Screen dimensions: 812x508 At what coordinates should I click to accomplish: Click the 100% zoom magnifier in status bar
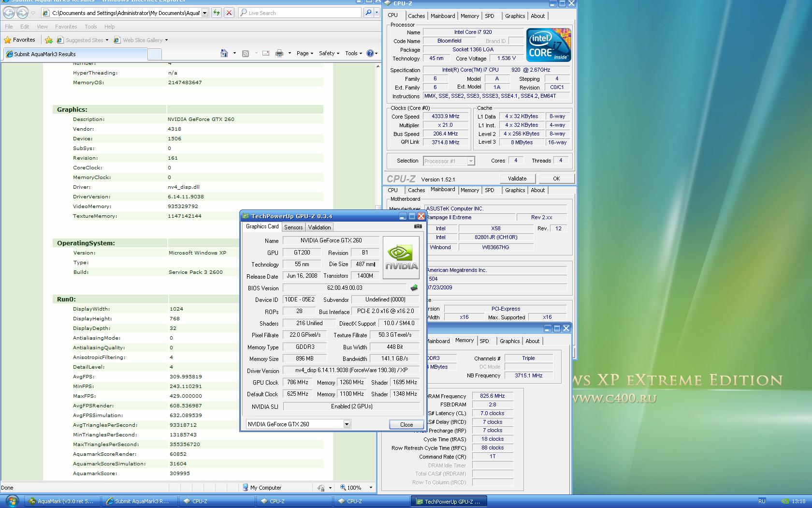coord(343,488)
